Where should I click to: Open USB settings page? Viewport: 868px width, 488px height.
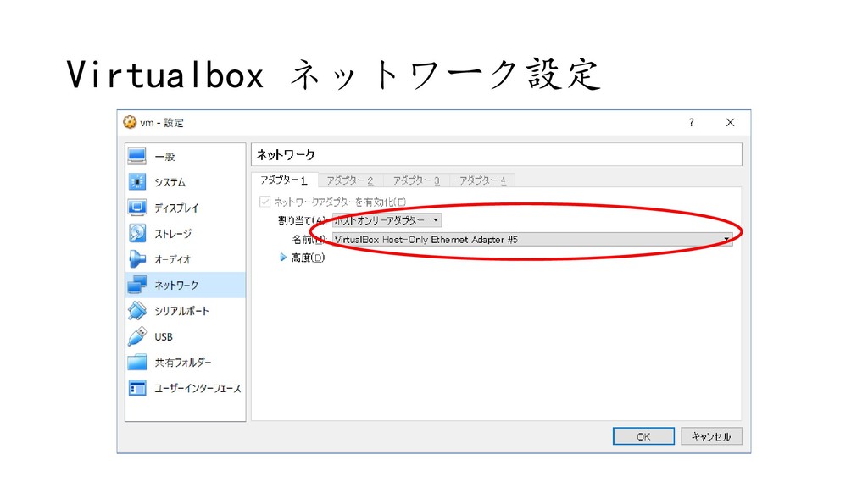[x=185, y=336]
